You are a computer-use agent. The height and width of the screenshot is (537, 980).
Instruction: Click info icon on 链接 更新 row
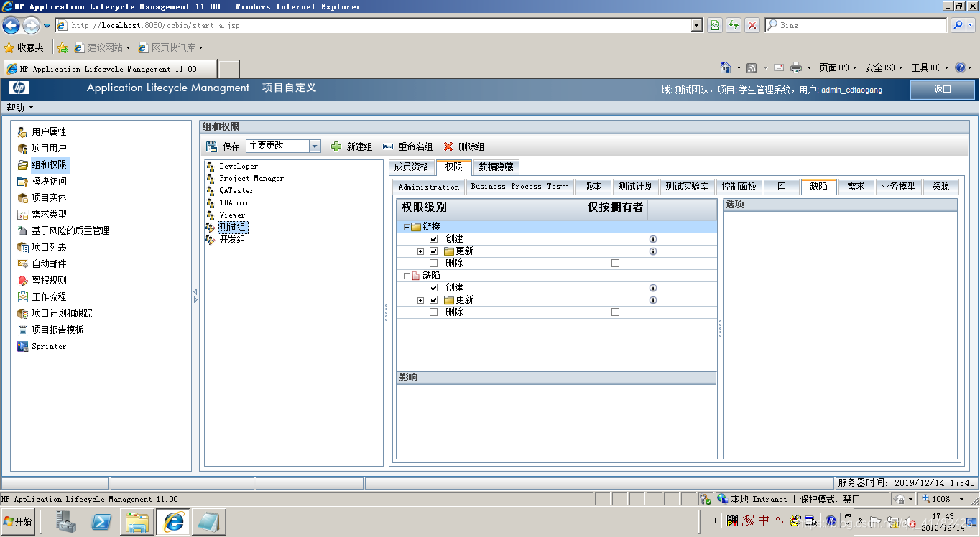coord(653,251)
